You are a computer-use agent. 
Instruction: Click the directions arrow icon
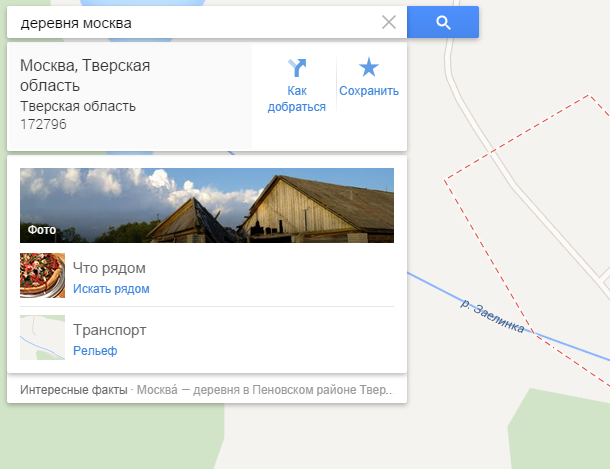click(x=297, y=68)
